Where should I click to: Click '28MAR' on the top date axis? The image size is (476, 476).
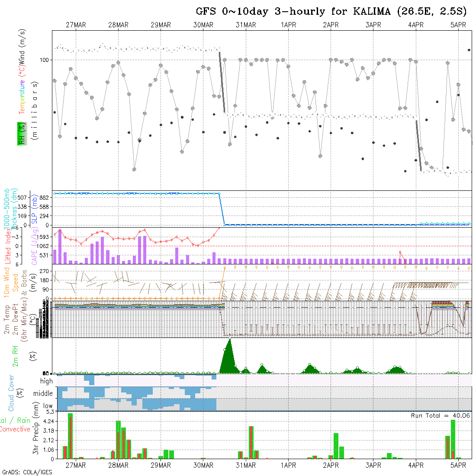[119, 25]
